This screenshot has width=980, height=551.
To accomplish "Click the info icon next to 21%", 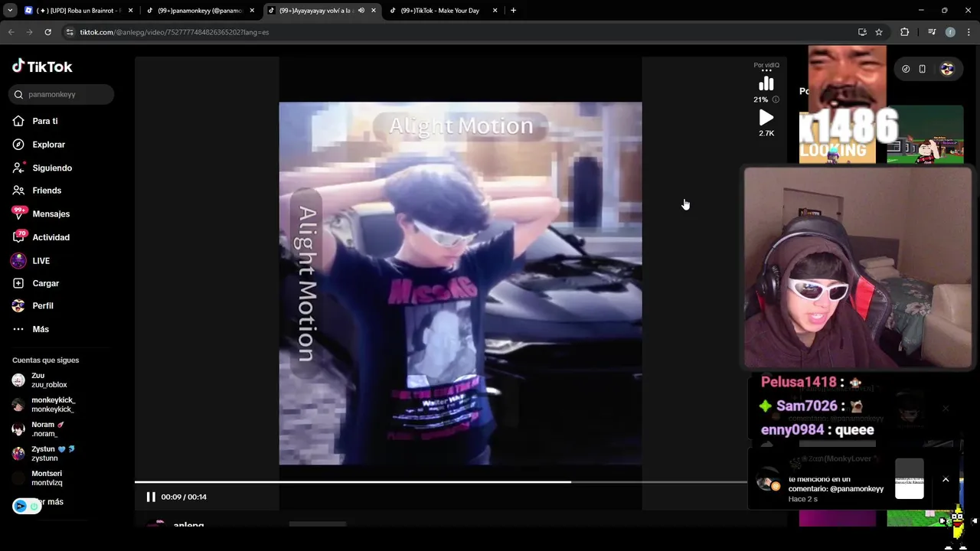I will pos(776,99).
